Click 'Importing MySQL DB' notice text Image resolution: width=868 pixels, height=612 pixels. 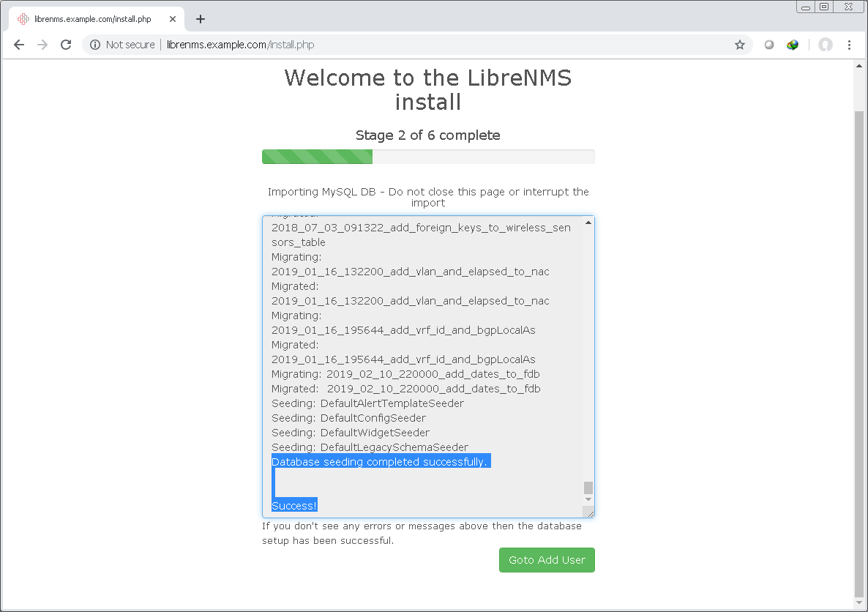click(x=428, y=197)
